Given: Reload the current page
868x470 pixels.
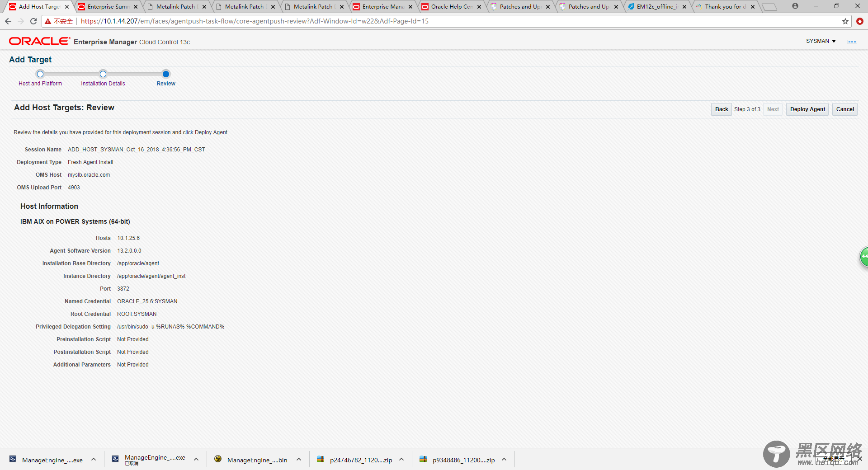Looking at the screenshot, I should coord(33,21).
